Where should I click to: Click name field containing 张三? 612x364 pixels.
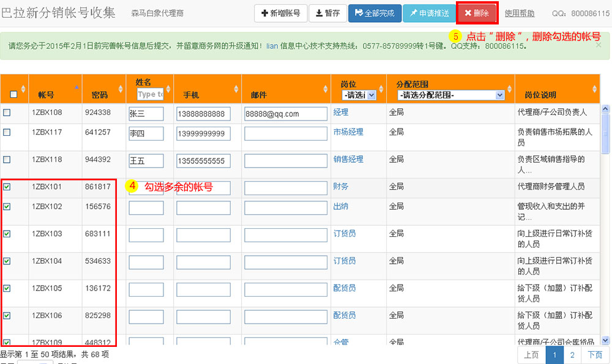[146, 114]
